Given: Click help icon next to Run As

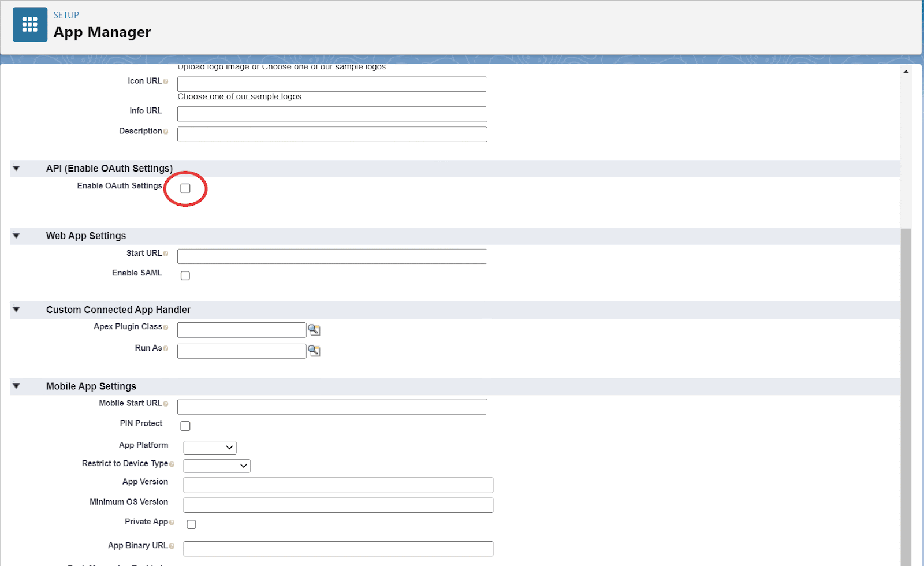Looking at the screenshot, I should tap(166, 348).
